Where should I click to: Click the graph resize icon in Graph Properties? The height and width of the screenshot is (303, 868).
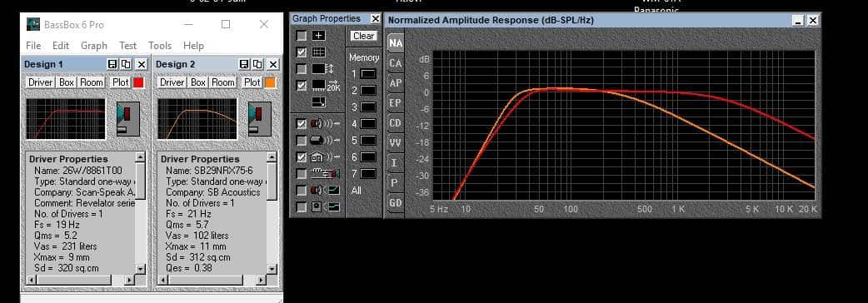pos(318,102)
